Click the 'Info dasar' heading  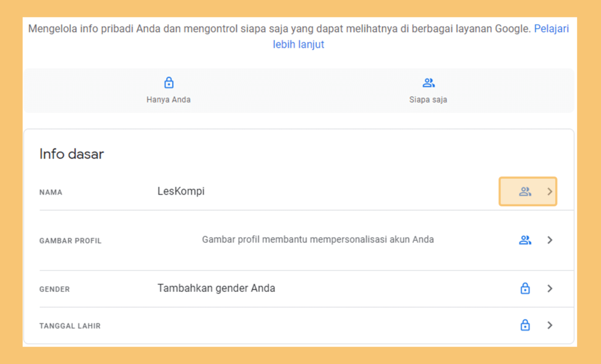click(x=72, y=154)
